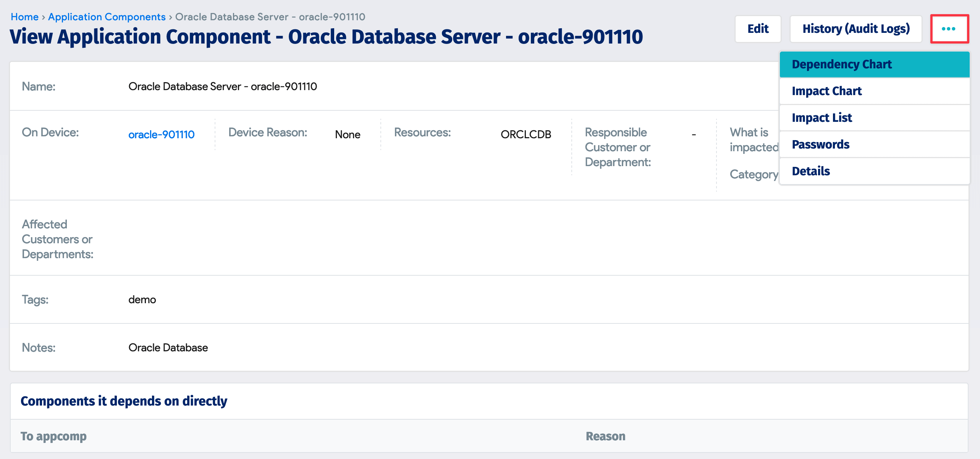Select the Components it depends on heading
Screen dimensions: 980x459
click(x=124, y=401)
